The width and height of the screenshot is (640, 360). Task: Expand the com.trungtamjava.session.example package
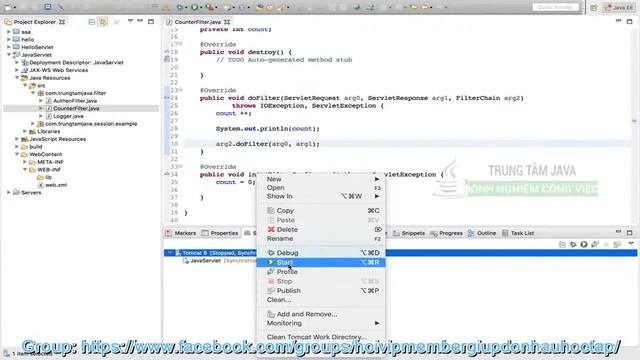coord(33,124)
